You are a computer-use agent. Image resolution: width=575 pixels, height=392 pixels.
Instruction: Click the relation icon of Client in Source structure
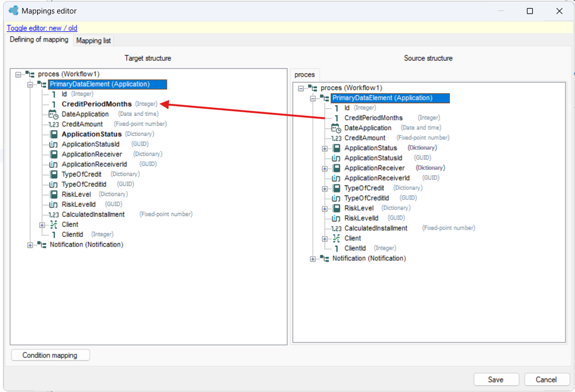[336, 238]
